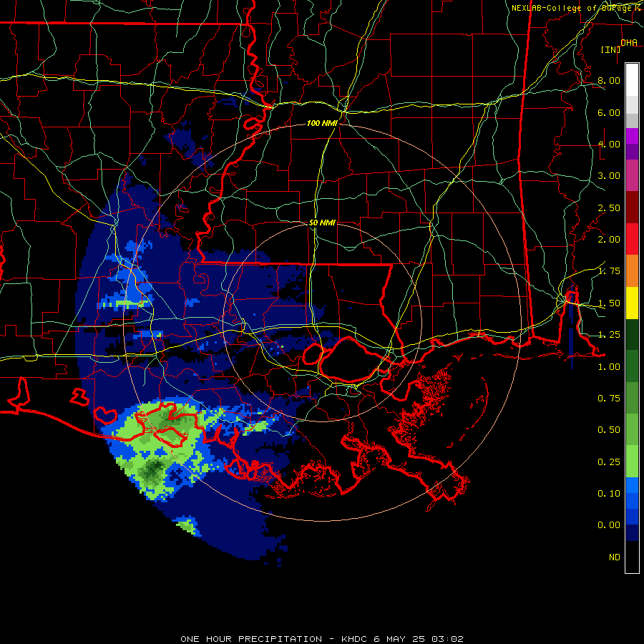Click the 1.00 legend value
The image size is (644, 644).
click(x=609, y=367)
